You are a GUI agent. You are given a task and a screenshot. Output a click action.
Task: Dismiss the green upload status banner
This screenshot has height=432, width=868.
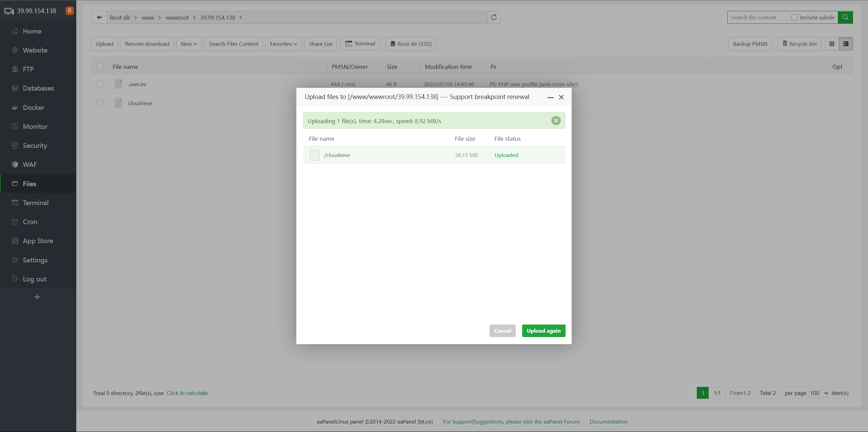pos(556,121)
